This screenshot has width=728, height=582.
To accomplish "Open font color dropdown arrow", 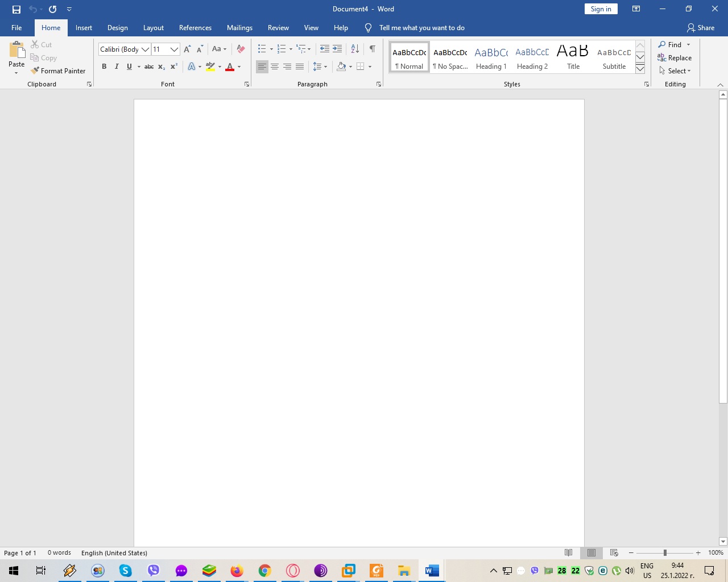I will [x=239, y=66].
